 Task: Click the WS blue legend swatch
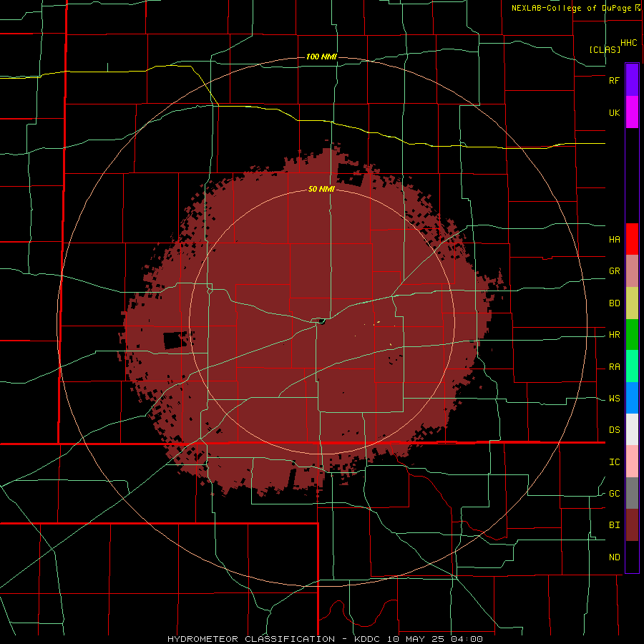pyautogui.click(x=632, y=398)
